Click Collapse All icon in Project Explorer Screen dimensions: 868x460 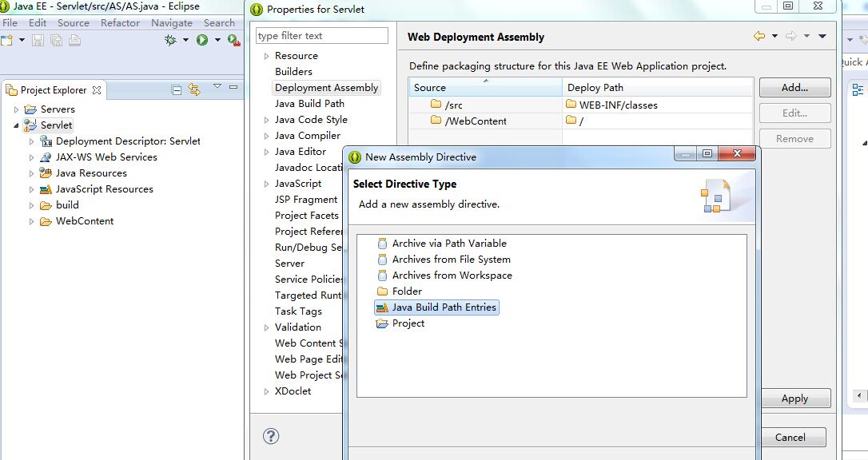(177, 90)
